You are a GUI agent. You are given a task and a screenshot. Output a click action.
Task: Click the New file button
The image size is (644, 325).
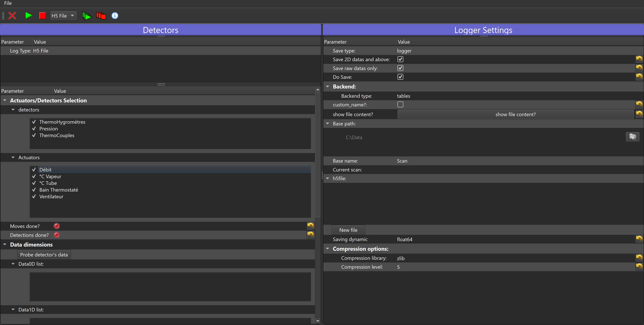click(x=348, y=230)
